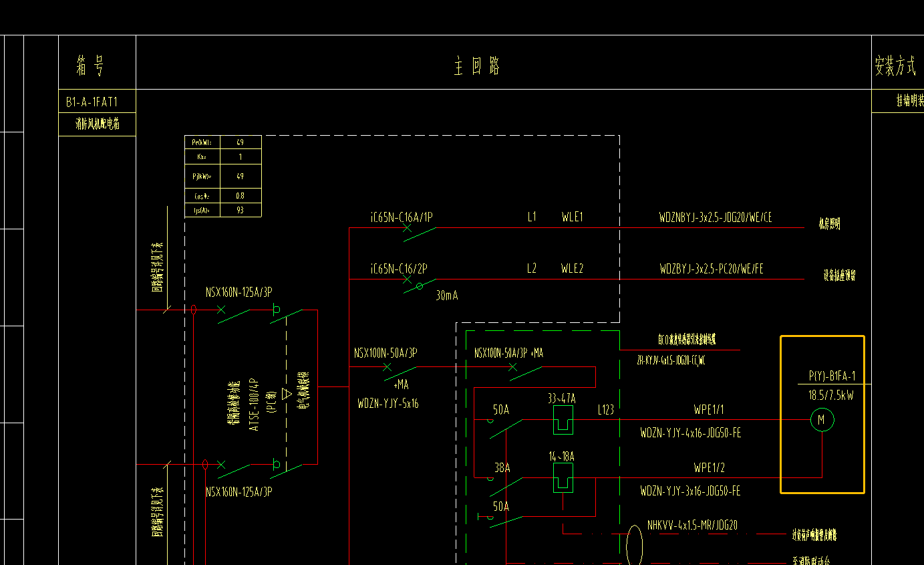This screenshot has width=924, height=565.
Task: Select triangle symbol inside the ATSE block
Action: [x=287, y=394]
